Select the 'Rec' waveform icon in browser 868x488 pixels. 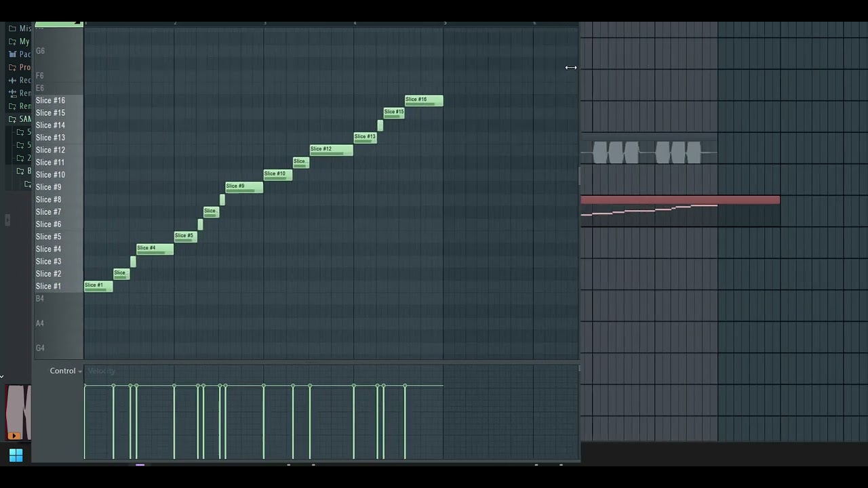tap(12, 80)
